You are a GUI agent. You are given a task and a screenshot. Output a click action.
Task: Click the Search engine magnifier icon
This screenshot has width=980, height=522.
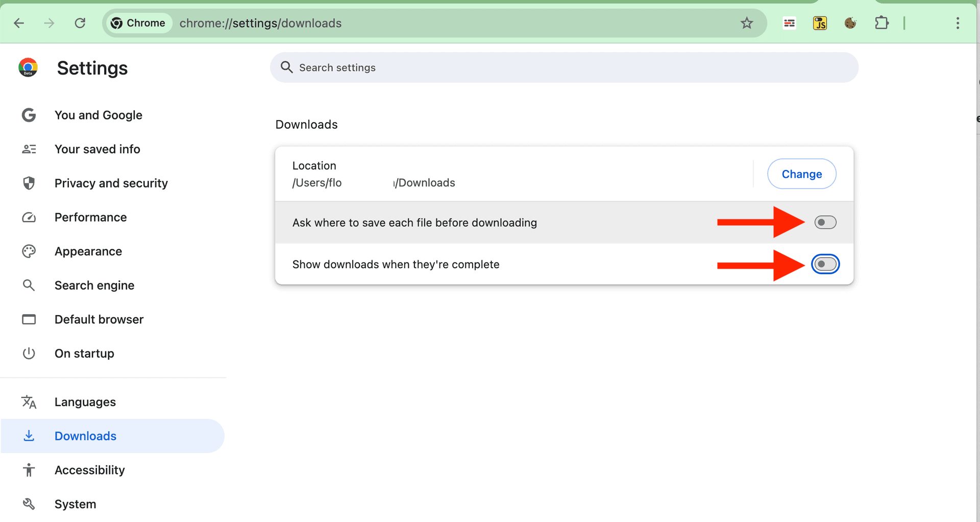click(x=29, y=285)
